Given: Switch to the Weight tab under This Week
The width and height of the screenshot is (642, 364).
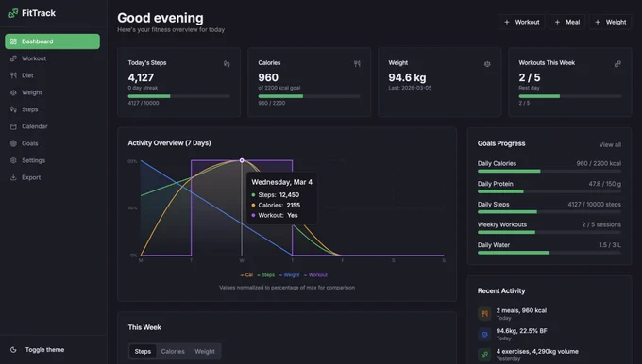Looking at the screenshot, I should click(205, 352).
